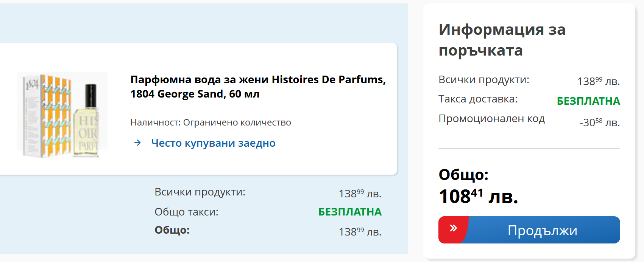Click the -30.58 лв. promo discount amount
644x262 pixels.
(599, 122)
